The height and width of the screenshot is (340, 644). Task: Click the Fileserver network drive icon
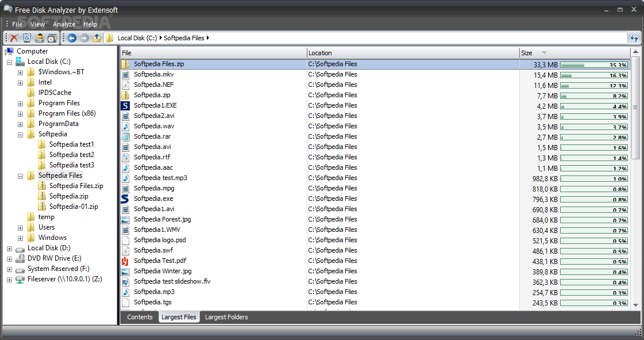click(20, 279)
